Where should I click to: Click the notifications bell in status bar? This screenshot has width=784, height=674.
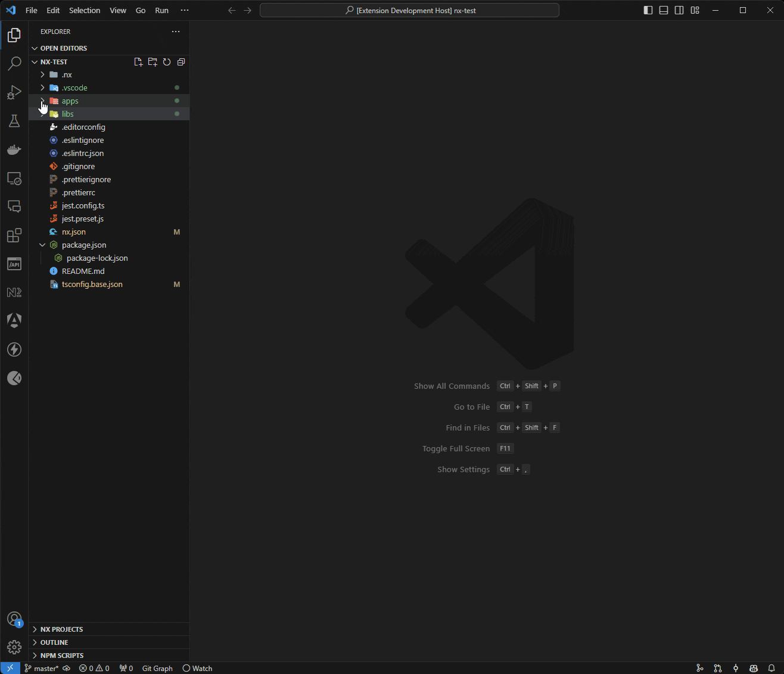(771, 668)
